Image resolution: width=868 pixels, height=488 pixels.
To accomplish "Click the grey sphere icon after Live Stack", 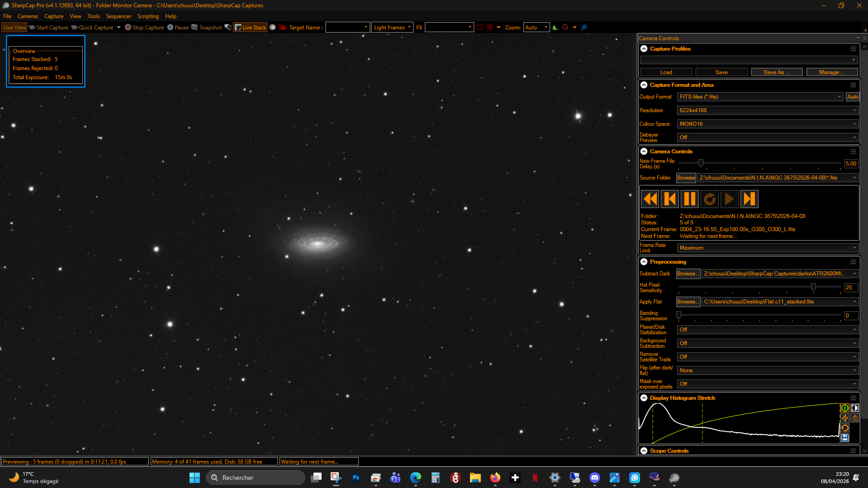I will point(272,28).
